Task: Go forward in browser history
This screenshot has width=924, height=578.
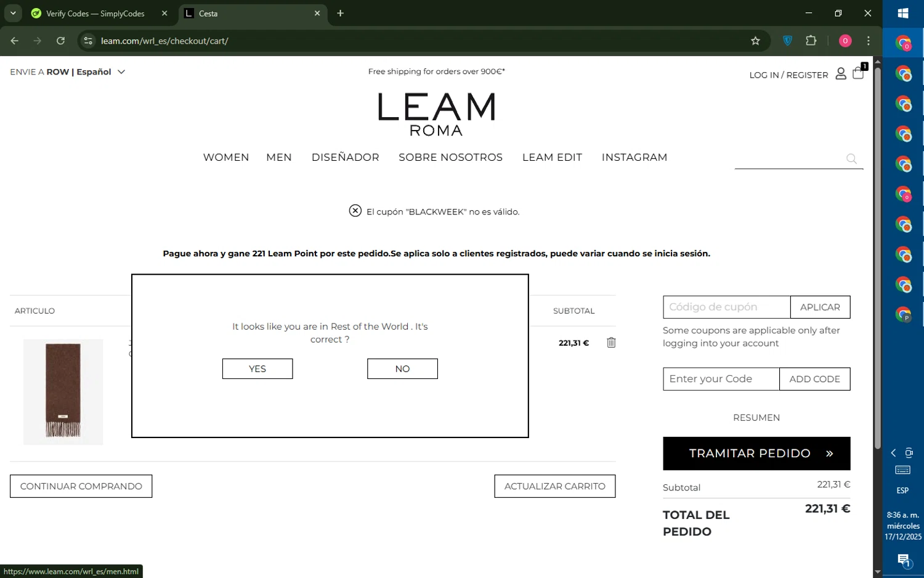Action: pyautogui.click(x=38, y=41)
